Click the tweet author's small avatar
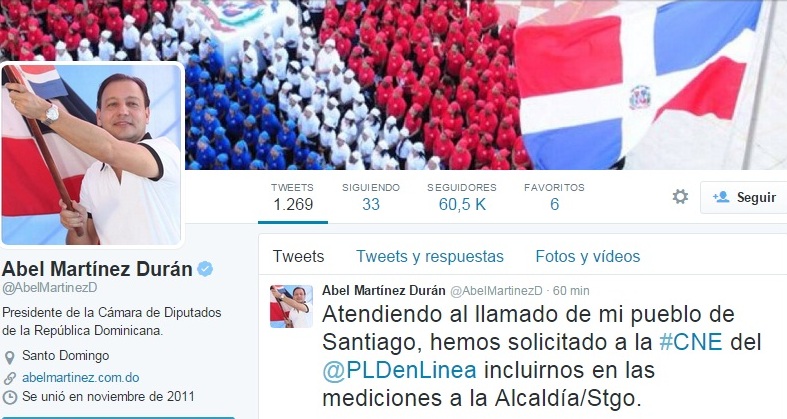787x419 pixels. click(291, 306)
